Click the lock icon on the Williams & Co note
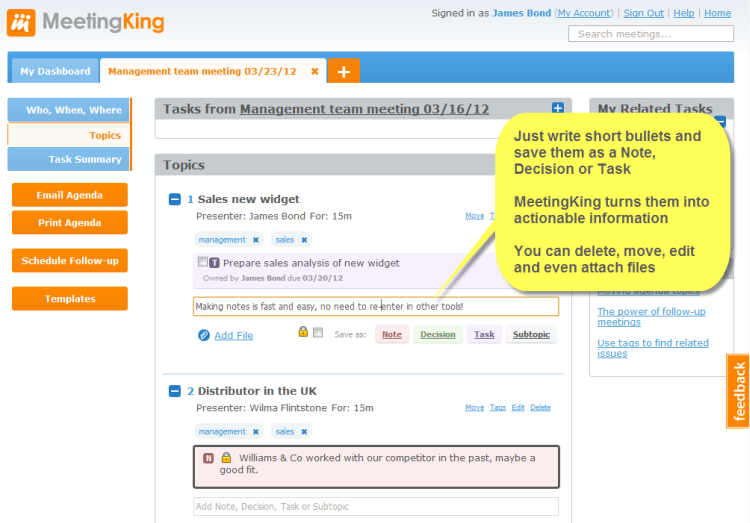This screenshot has width=750, height=523. 226,457
